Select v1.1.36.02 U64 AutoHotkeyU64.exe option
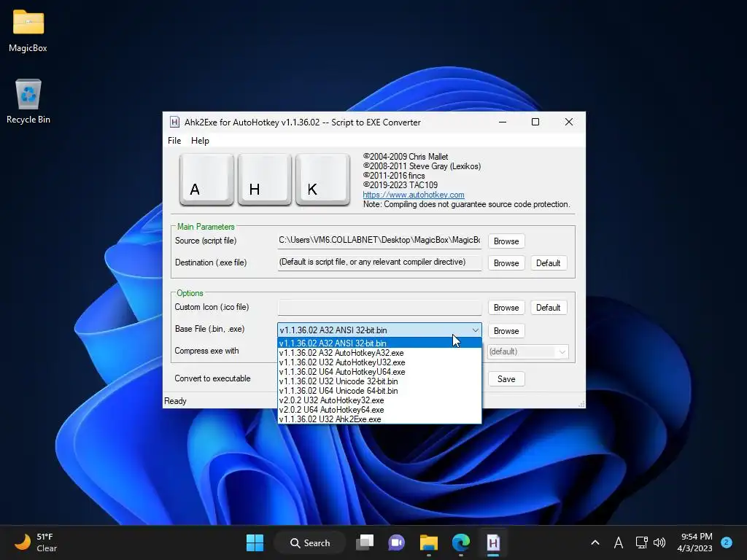The height and width of the screenshot is (560, 747). pyautogui.click(x=379, y=372)
